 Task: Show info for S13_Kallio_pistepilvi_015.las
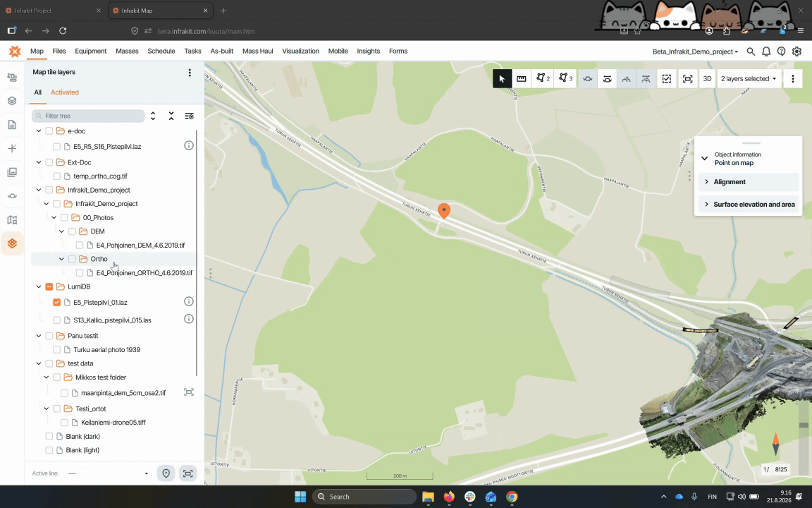[x=189, y=319]
